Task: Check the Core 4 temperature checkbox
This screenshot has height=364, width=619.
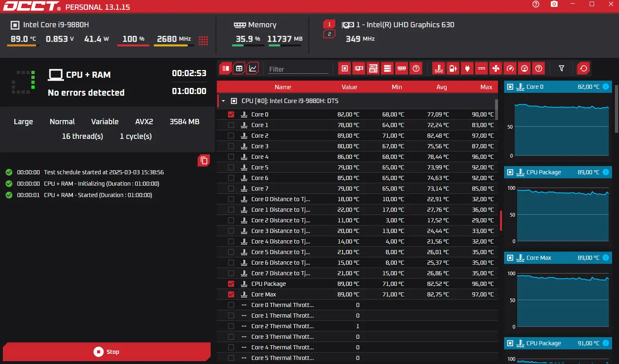Action: [231, 157]
